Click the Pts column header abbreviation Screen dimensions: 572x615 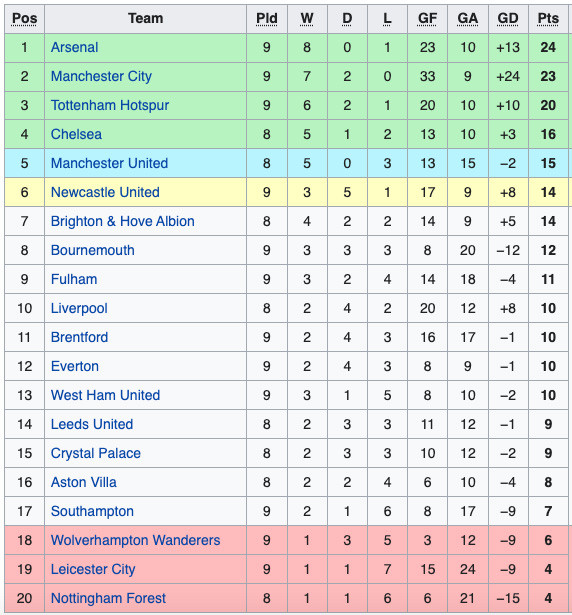548,18
